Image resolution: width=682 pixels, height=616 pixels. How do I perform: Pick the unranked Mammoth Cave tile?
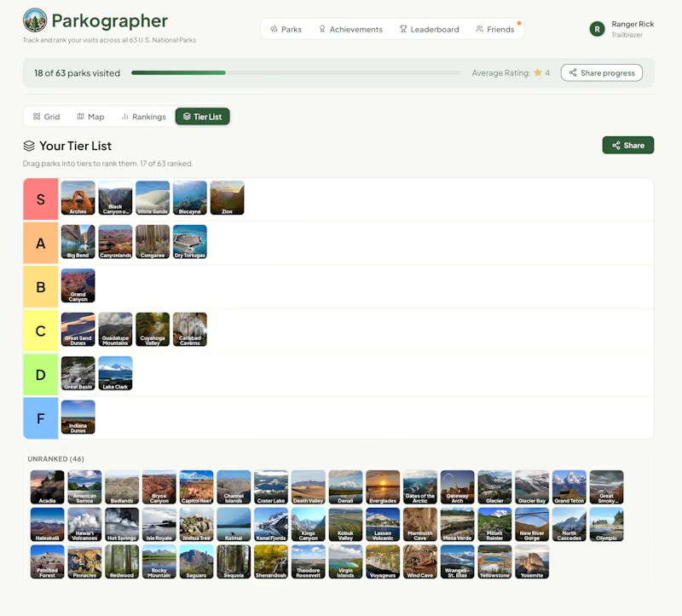420,525
